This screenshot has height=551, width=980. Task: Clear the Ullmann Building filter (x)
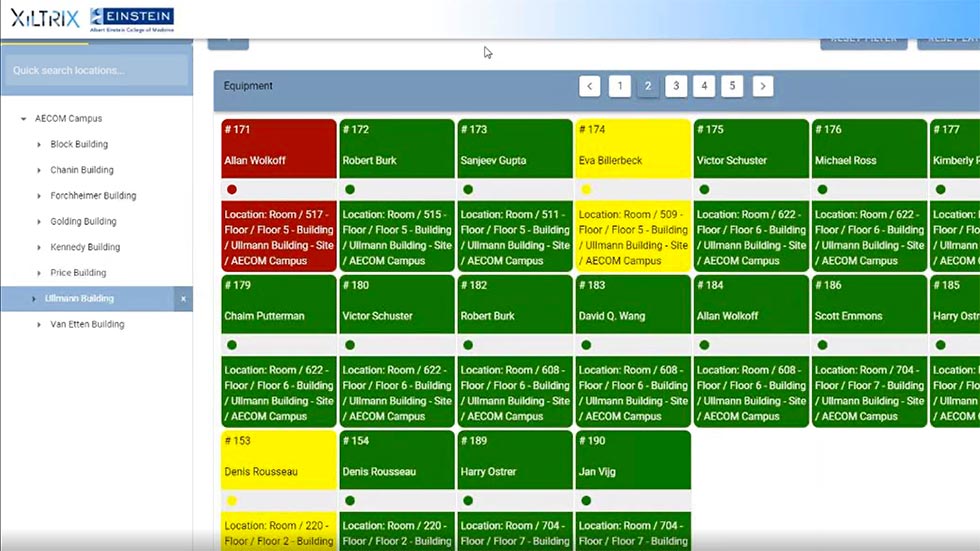183,299
